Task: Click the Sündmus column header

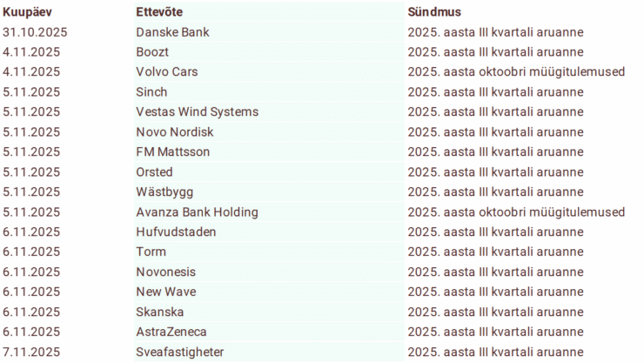Action: pyautogui.click(x=434, y=12)
